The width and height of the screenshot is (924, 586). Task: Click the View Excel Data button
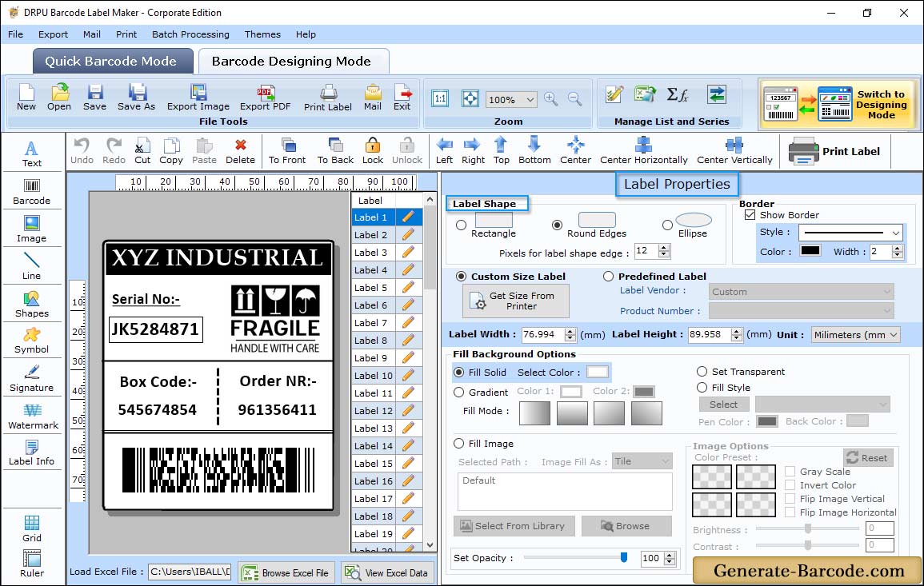point(386,573)
